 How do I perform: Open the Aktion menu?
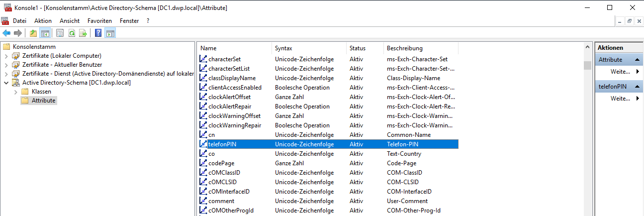(x=43, y=21)
